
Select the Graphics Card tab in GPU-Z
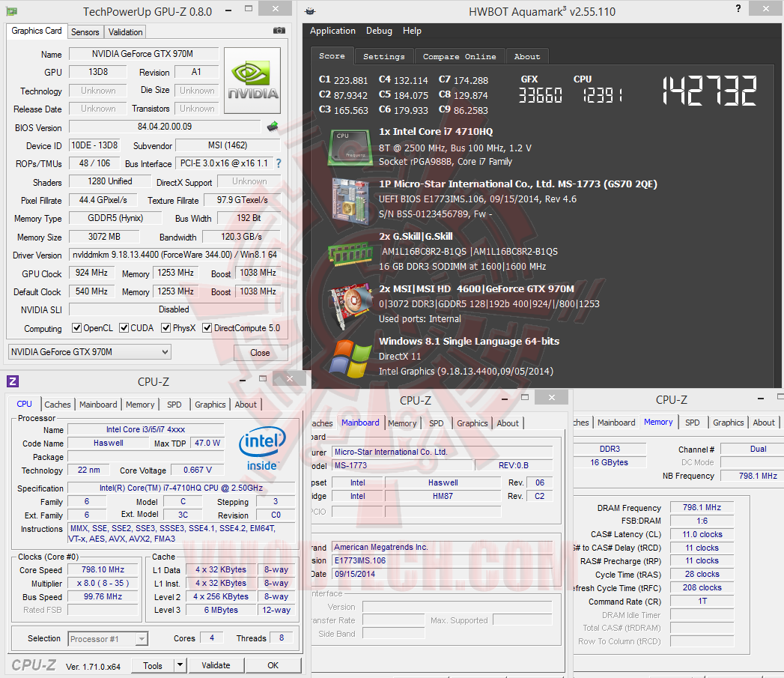pos(37,31)
